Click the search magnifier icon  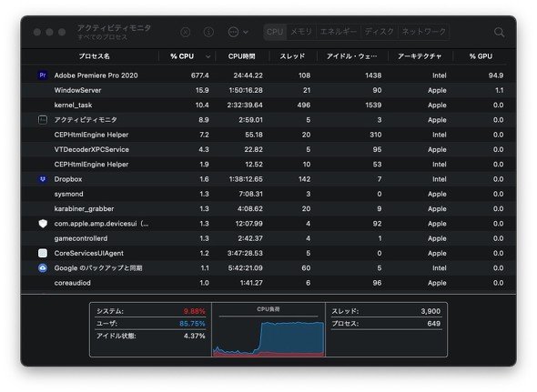pyautogui.click(x=499, y=32)
